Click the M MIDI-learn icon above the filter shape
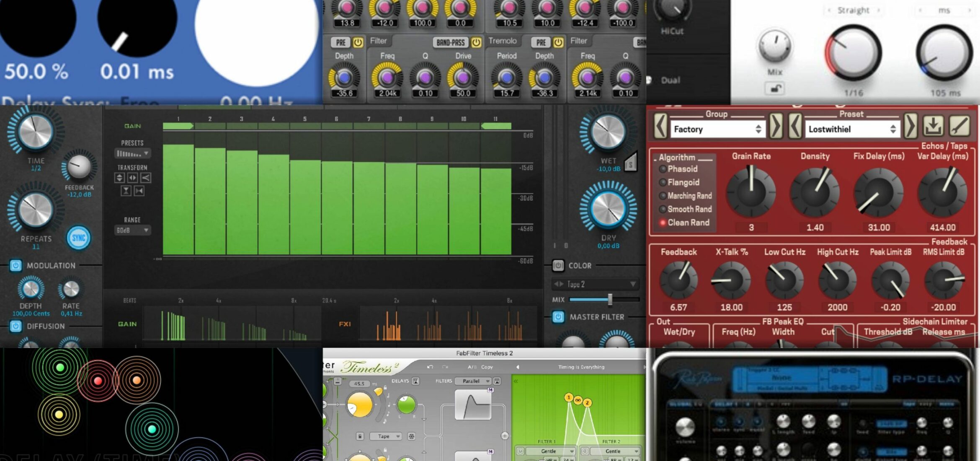This screenshot has height=461, width=980. [x=491, y=390]
